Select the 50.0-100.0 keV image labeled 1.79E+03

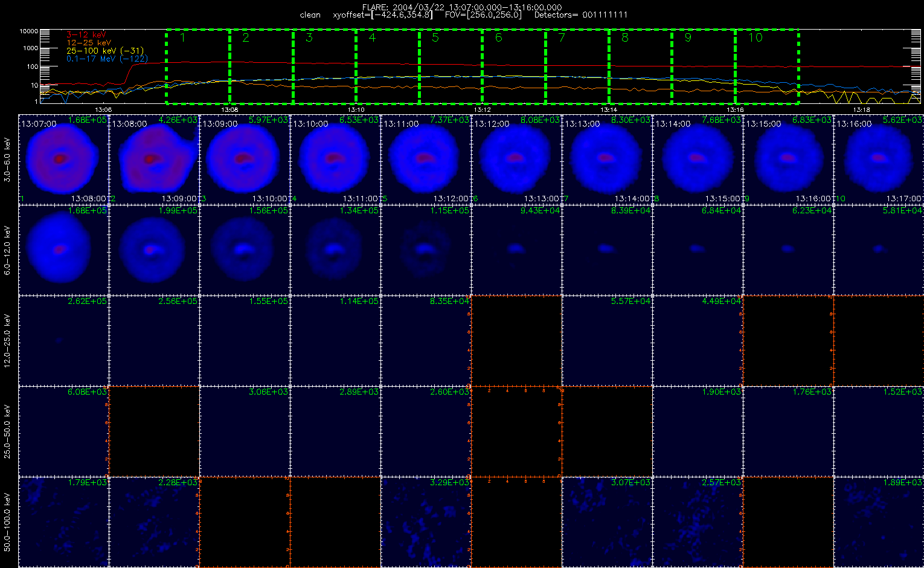tap(64, 521)
